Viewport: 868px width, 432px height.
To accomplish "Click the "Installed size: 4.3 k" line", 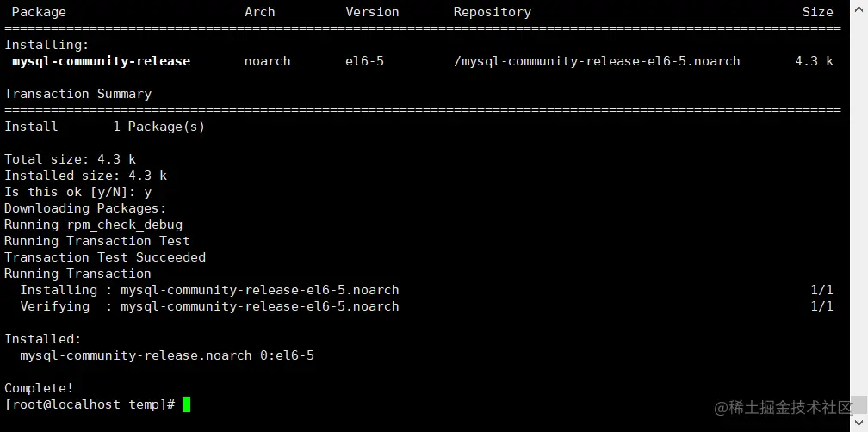I will tap(86, 176).
